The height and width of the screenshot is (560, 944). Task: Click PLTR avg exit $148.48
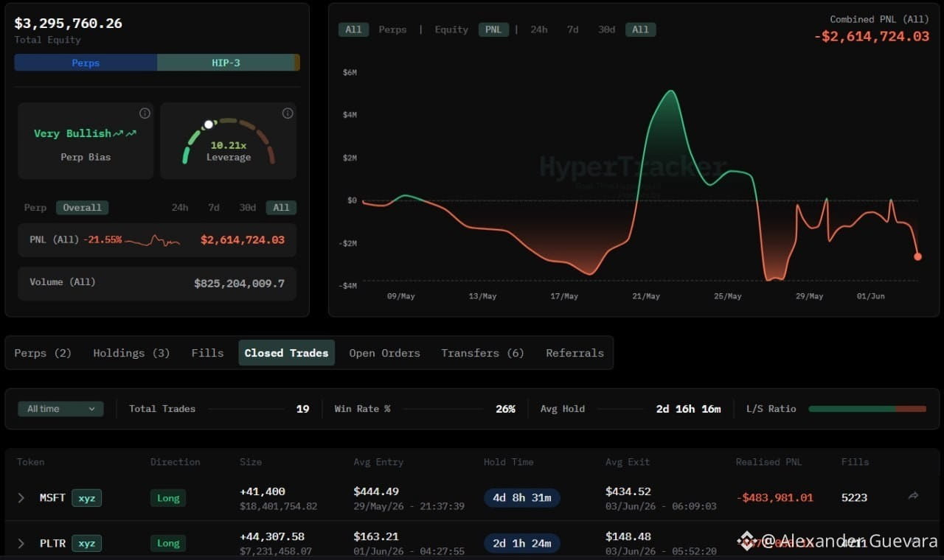click(628, 536)
